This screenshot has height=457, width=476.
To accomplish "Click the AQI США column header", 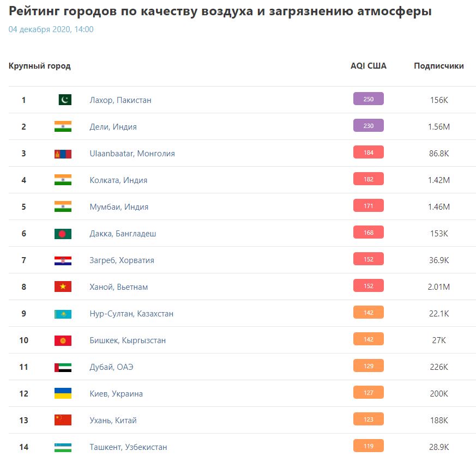I will [369, 66].
